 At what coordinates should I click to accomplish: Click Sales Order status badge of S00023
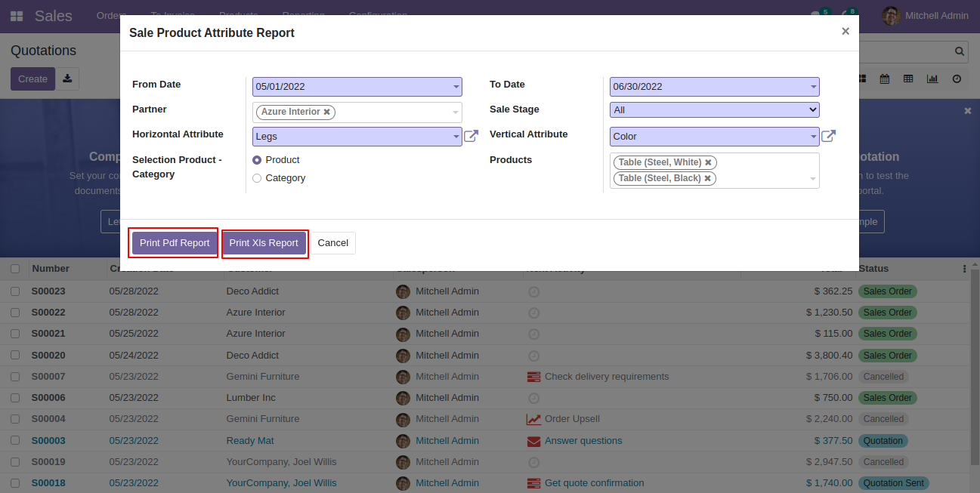[888, 291]
